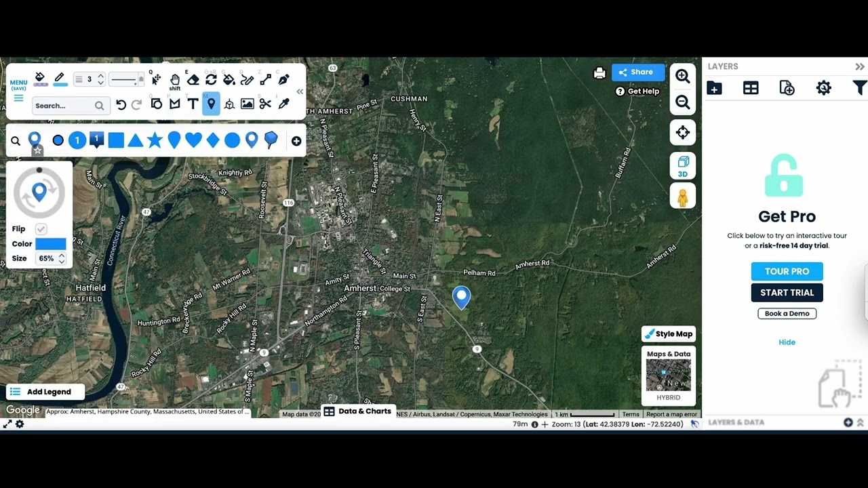Screen dimensions: 868x488
Task: Toggle the Flip checkbox
Action: pos(41,229)
